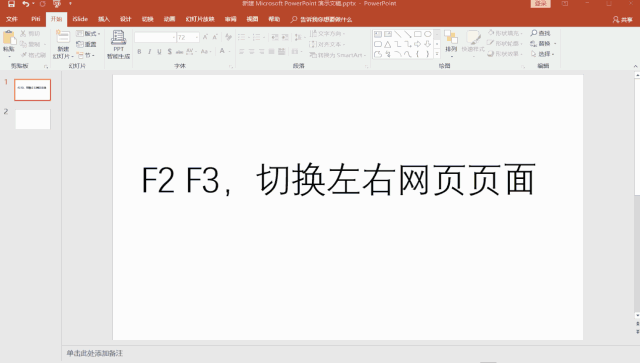Toggle Bold formatting

click(139, 52)
